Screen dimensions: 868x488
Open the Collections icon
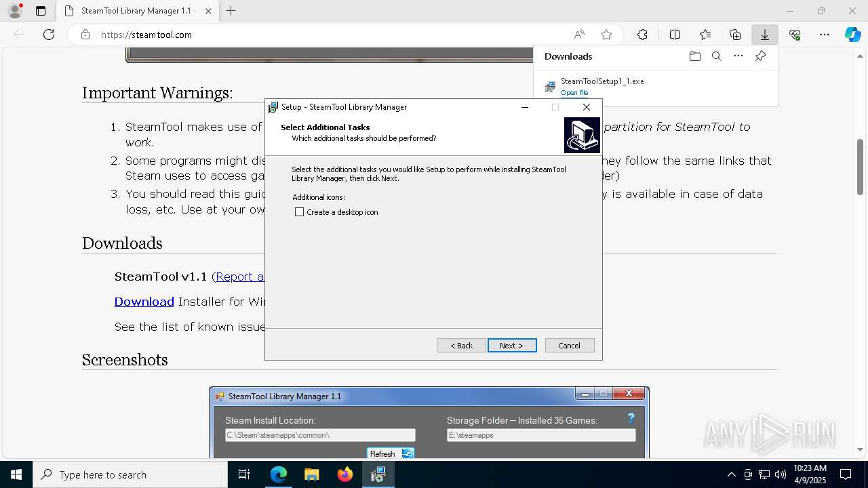tap(735, 35)
